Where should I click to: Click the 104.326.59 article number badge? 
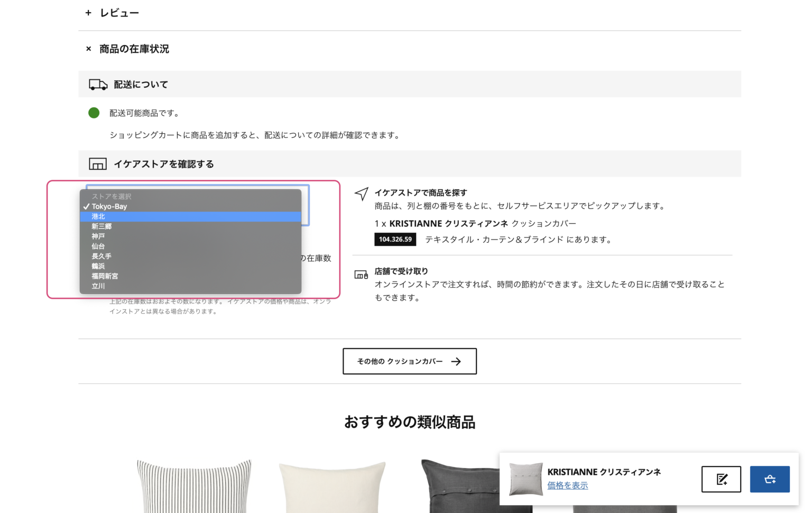coord(395,239)
